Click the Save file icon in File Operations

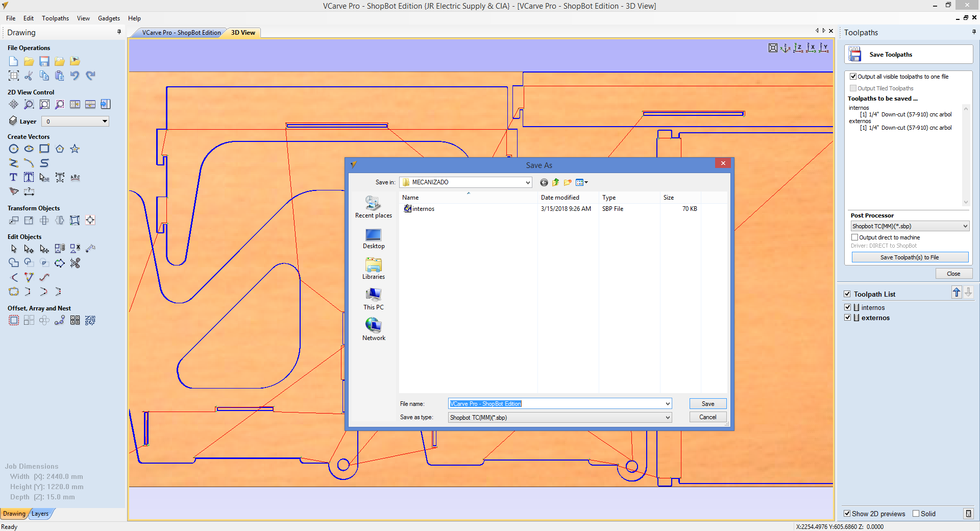pyautogui.click(x=44, y=61)
